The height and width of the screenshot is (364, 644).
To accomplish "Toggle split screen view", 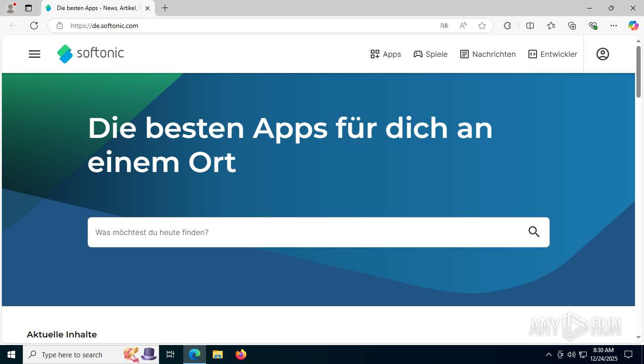I will 530,26.
